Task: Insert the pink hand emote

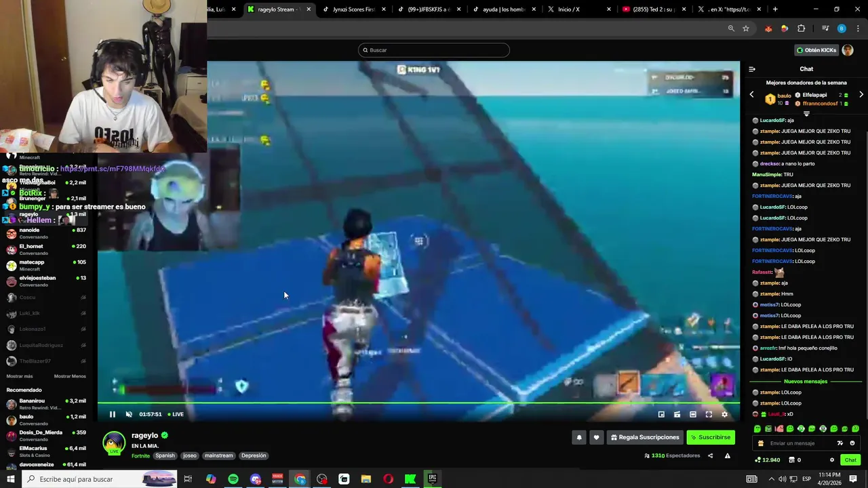Action: (780, 428)
